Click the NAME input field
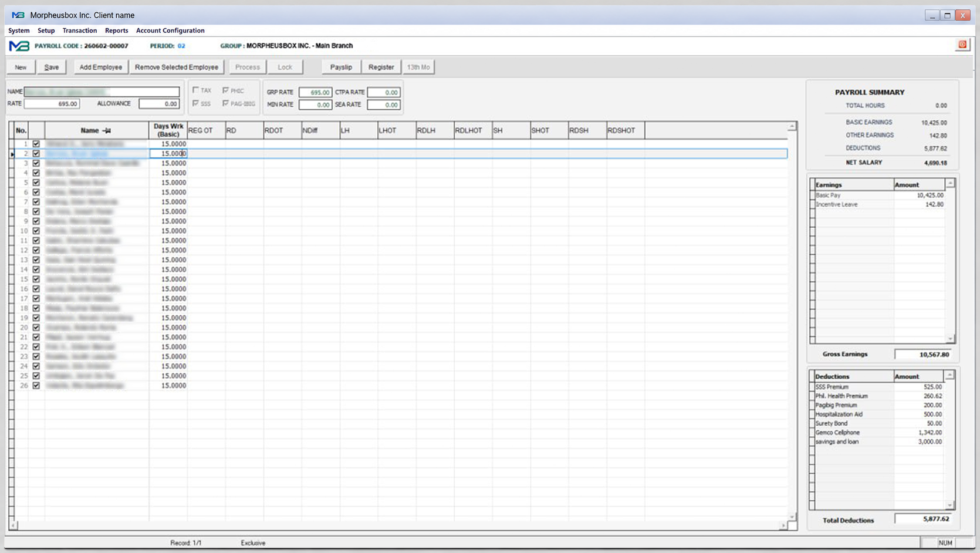 102,92
